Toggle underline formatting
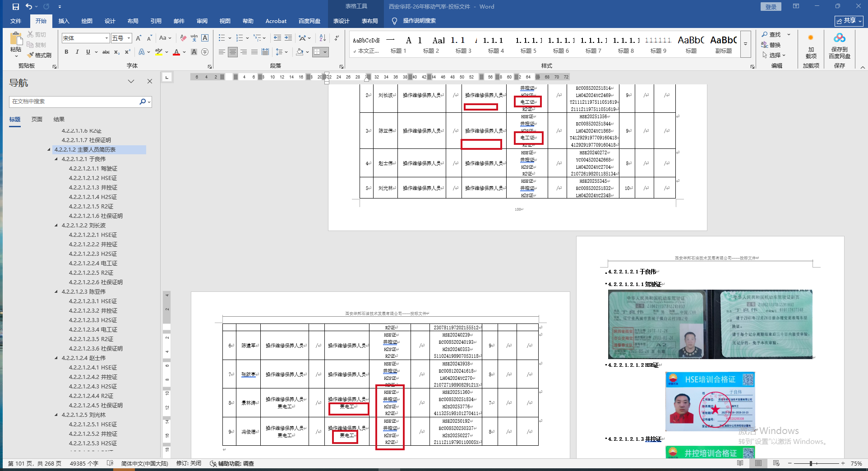The width and height of the screenshot is (868, 471). pyautogui.click(x=88, y=52)
